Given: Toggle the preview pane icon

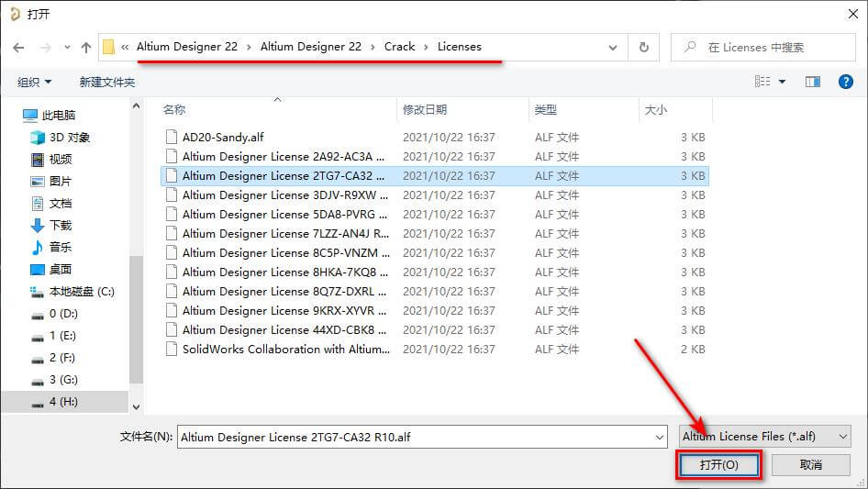Looking at the screenshot, I should (813, 82).
